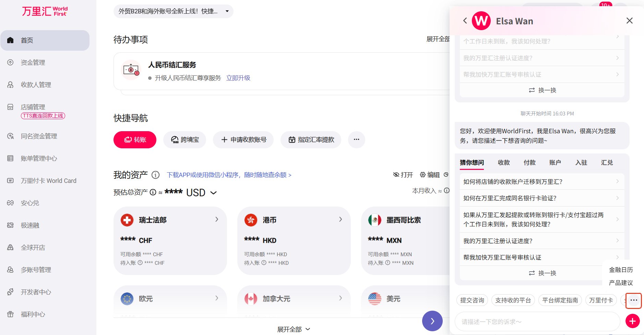Expand the USD currency dropdown
Image resolution: width=644 pixels, height=335 pixels.
(213, 193)
